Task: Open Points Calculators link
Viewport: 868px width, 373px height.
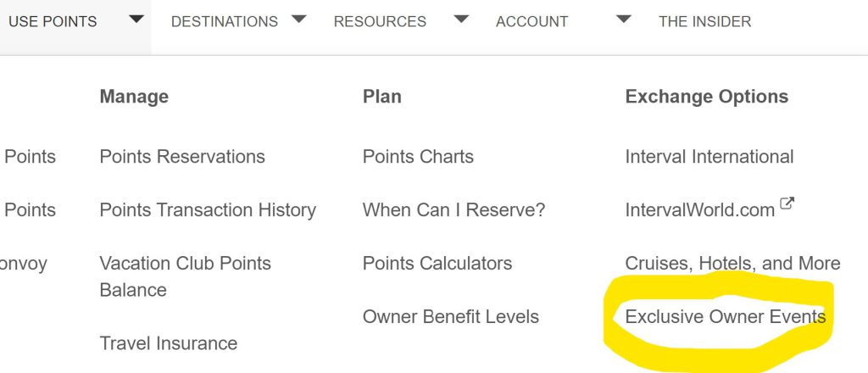Action: click(x=437, y=264)
